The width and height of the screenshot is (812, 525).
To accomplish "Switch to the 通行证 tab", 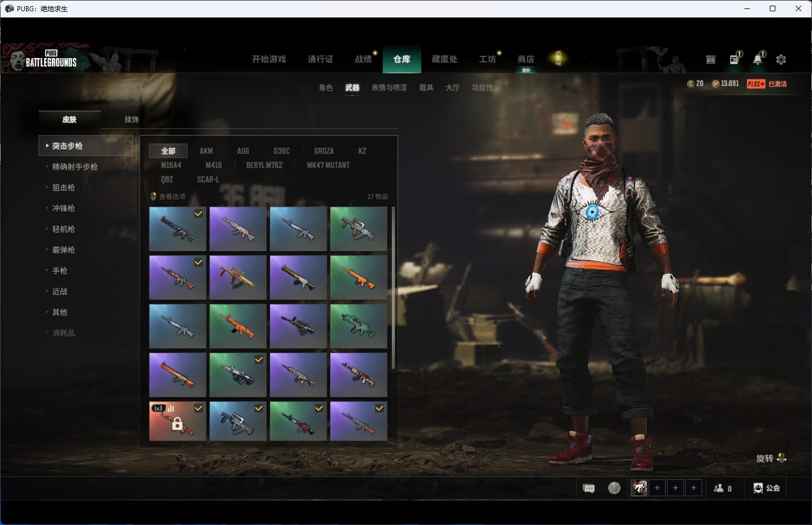I will [320, 59].
